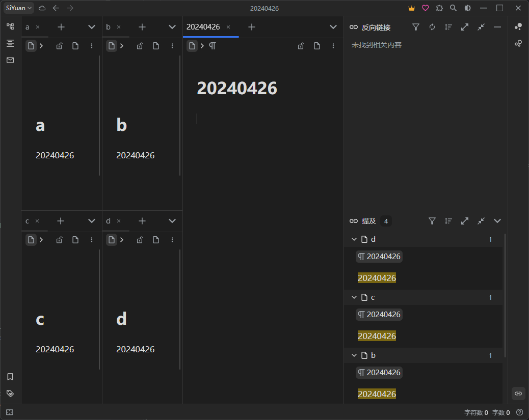Click the search magnifier in title bar
This screenshot has width=529, height=420.
[x=453, y=8]
